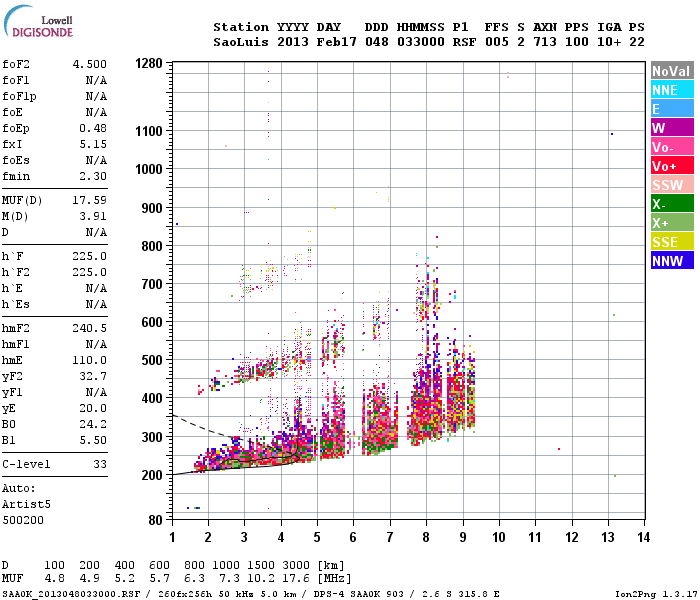
Task: Click the 1100 km y-axis label
Action: tap(149, 131)
